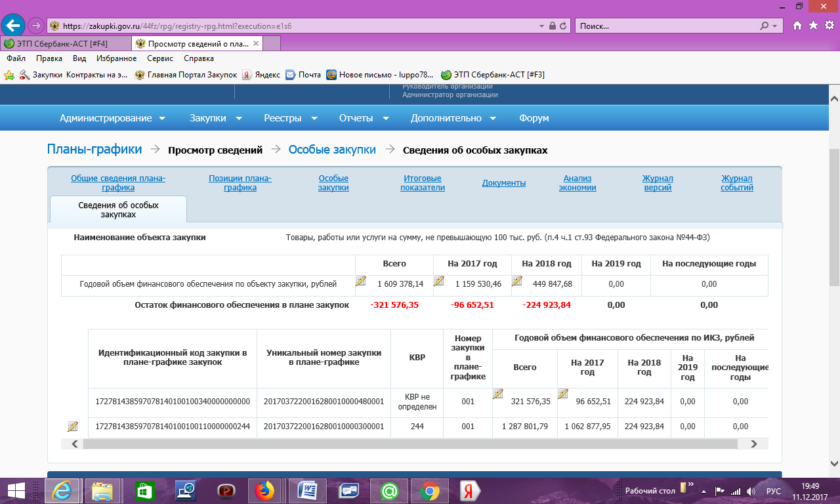
Task: Open Windows Start menu
Action: tap(16, 490)
